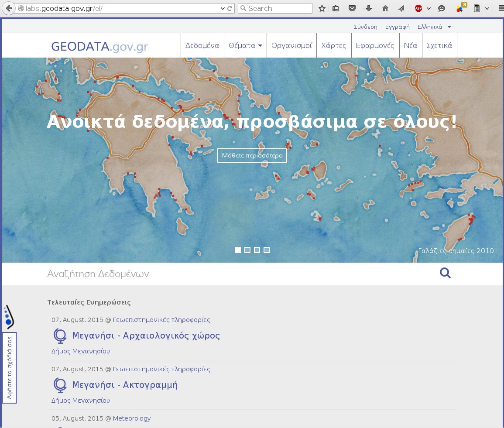The image size is (504, 428).
Task: Select the third carousel slide indicator
Action: [257, 250]
